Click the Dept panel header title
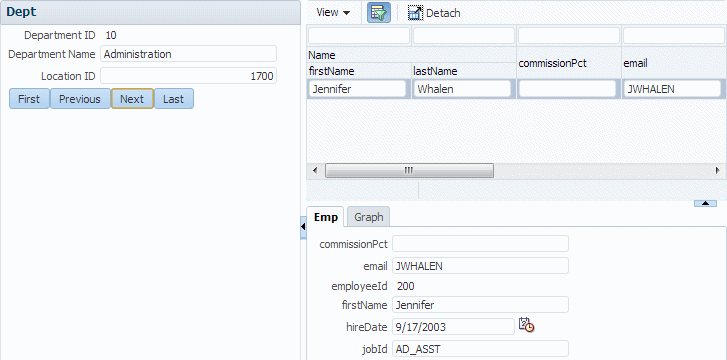 pos(21,12)
